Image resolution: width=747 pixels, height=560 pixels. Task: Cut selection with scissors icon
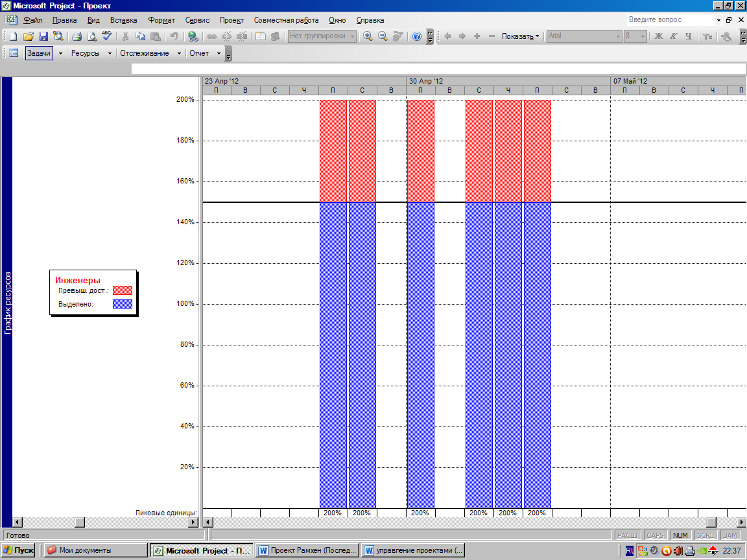[x=125, y=36]
